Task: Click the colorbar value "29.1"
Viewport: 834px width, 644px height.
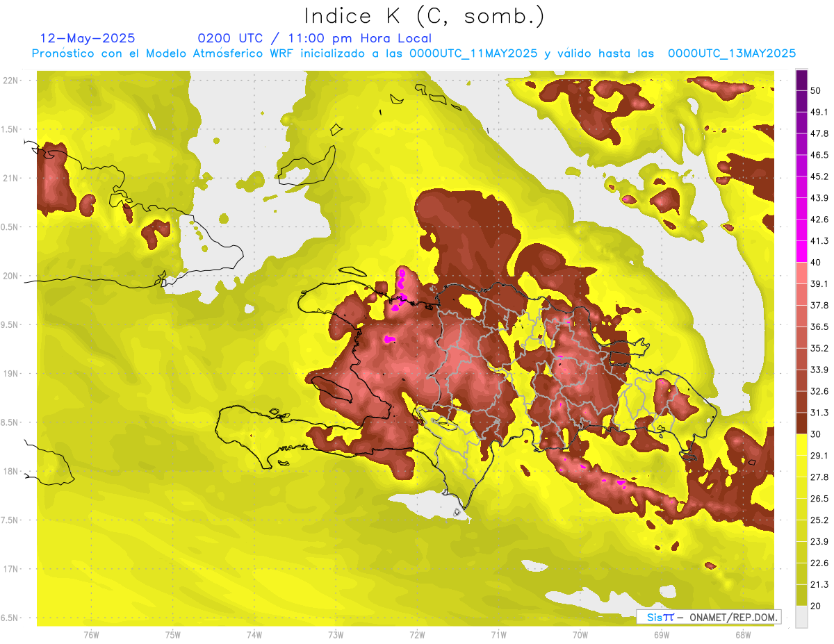Action: point(819,456)
